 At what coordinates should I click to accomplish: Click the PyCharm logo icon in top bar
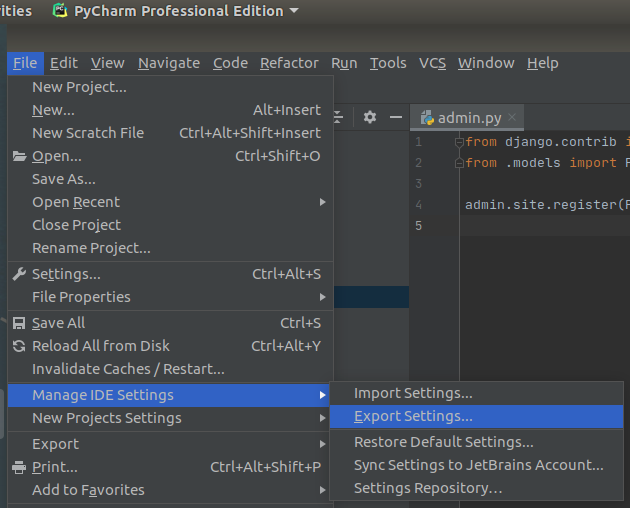coord(60,10)
